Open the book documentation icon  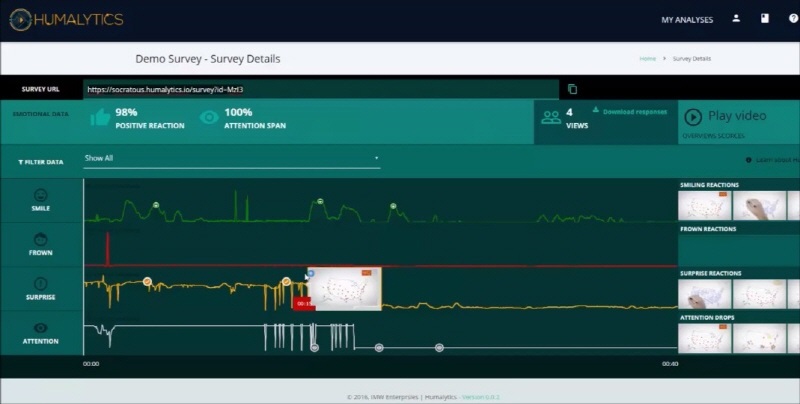point(764,18)
